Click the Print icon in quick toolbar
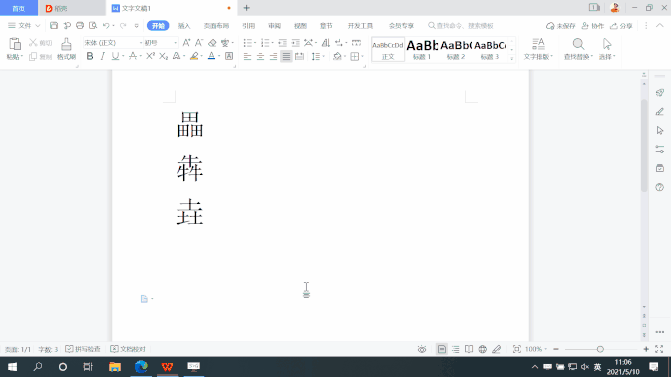The width and height of the screenshot is (671, 377). 80,26
